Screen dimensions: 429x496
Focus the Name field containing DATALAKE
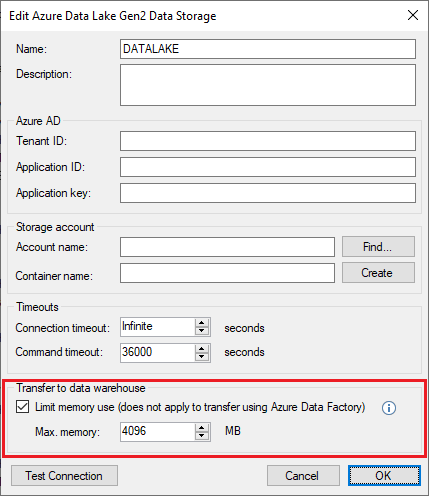(x=268, y=49)
